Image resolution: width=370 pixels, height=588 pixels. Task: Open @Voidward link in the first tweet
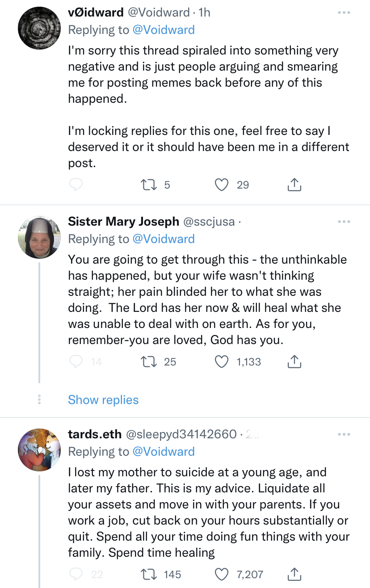click(164, 30)
